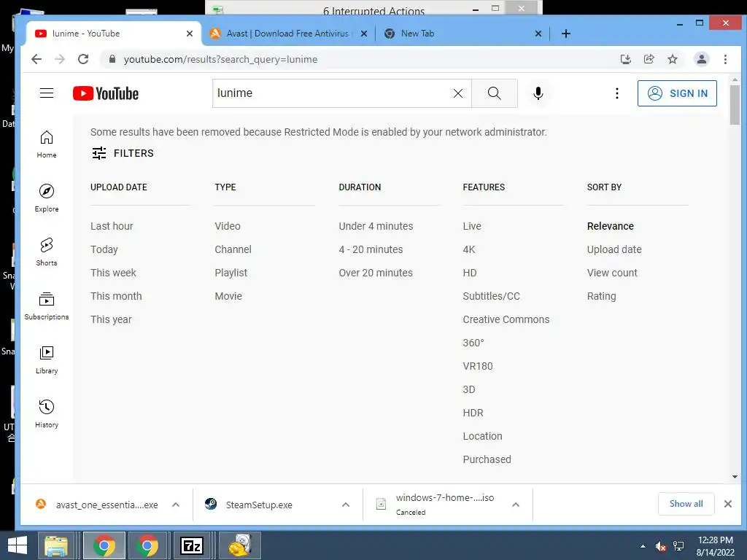The height and width of the screenshot is (560, 747).
Task: Filter by This week upload date
Action: (x=113, y=273)
